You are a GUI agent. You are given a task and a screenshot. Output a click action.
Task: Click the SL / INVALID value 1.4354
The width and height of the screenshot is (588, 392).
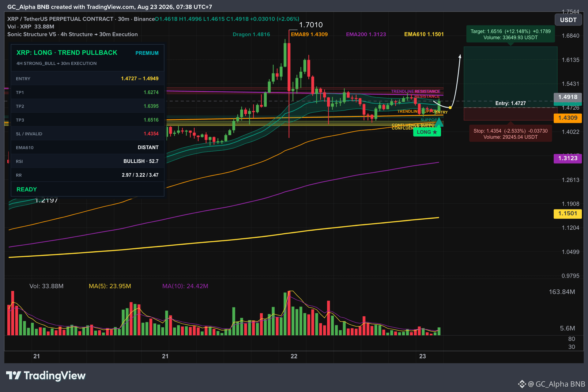(151, 134)
